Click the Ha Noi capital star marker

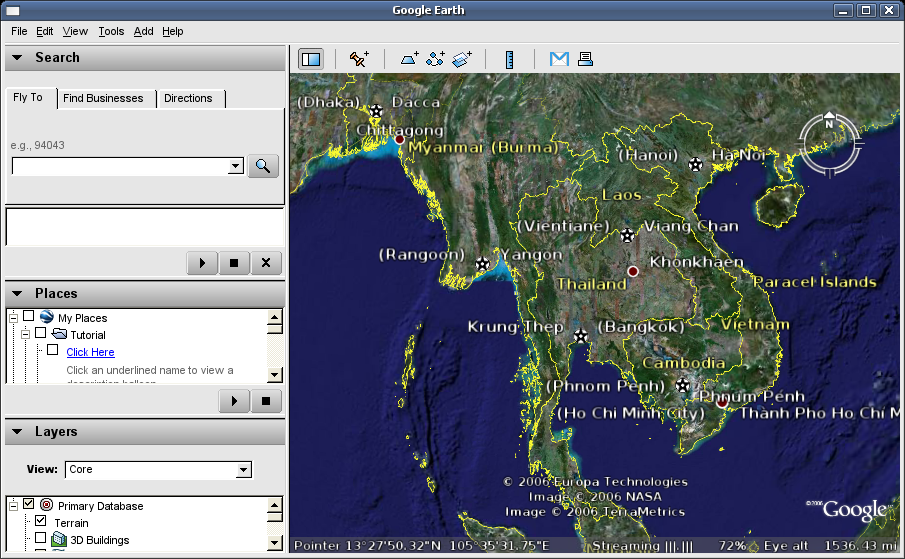695,164
